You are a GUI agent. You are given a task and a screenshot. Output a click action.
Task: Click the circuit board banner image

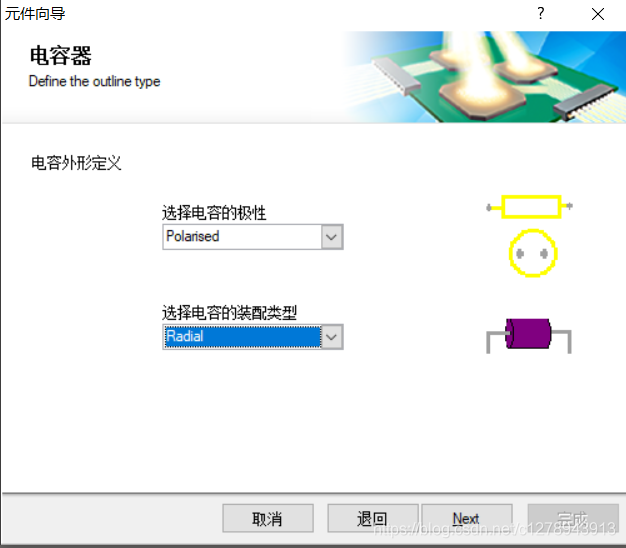485,77
